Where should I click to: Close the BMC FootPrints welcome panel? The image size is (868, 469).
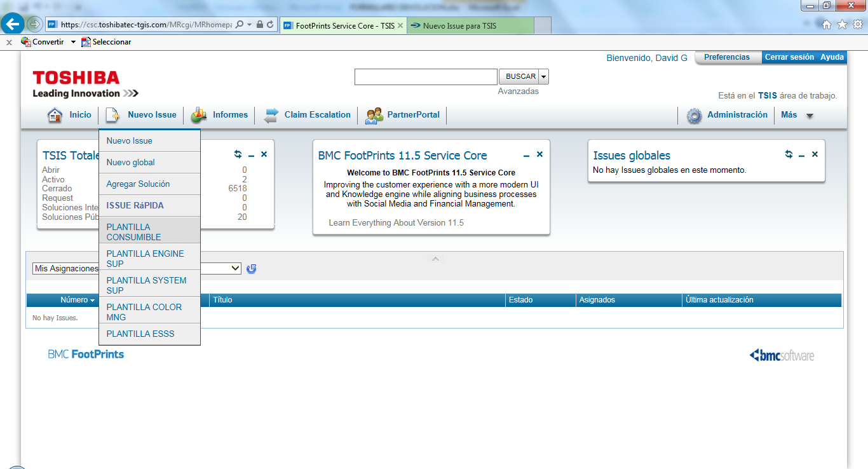coord(539,154)
